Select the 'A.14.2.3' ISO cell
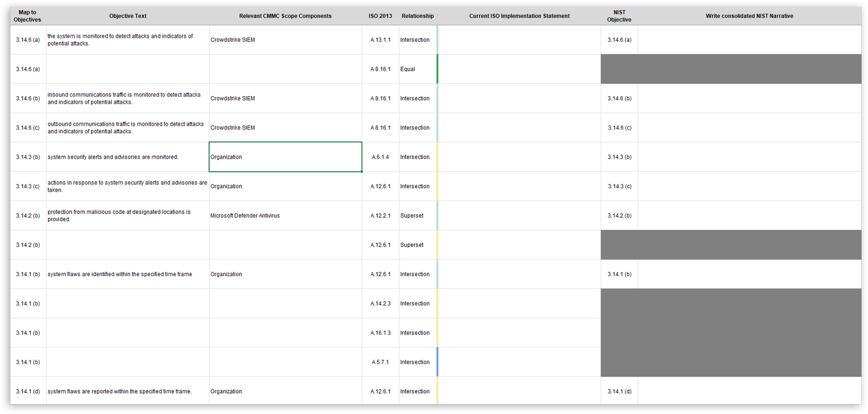 [380, 303]
